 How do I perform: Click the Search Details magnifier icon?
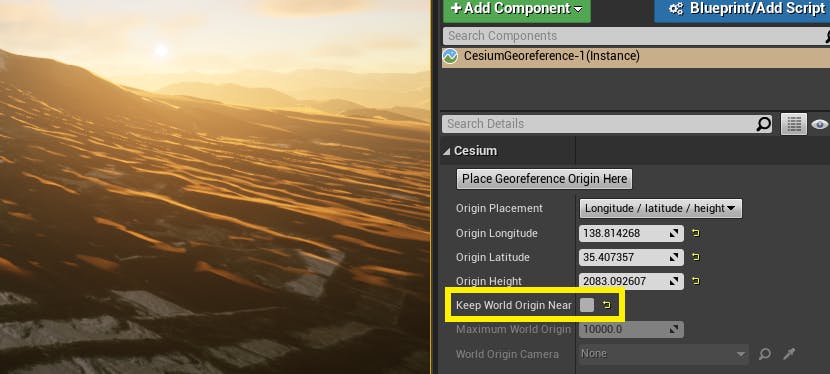coord(763,124)
